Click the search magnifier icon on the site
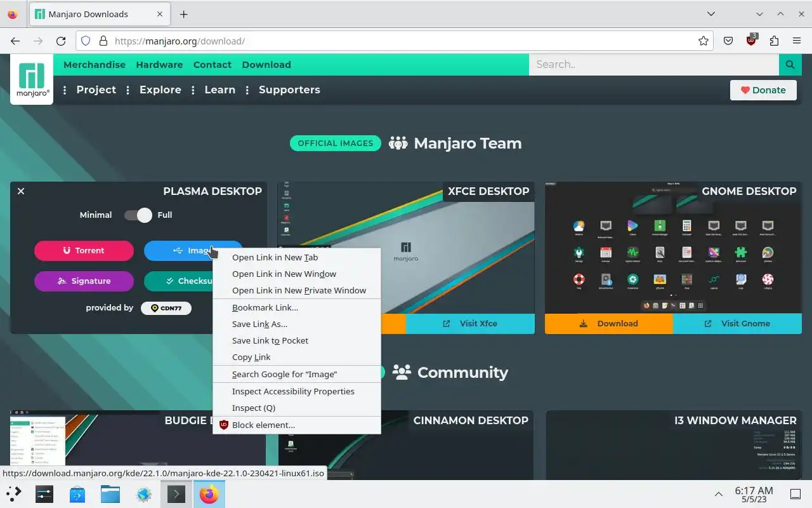Image resolution: width=812 pixels, height=508 pixels. [790, 64]
